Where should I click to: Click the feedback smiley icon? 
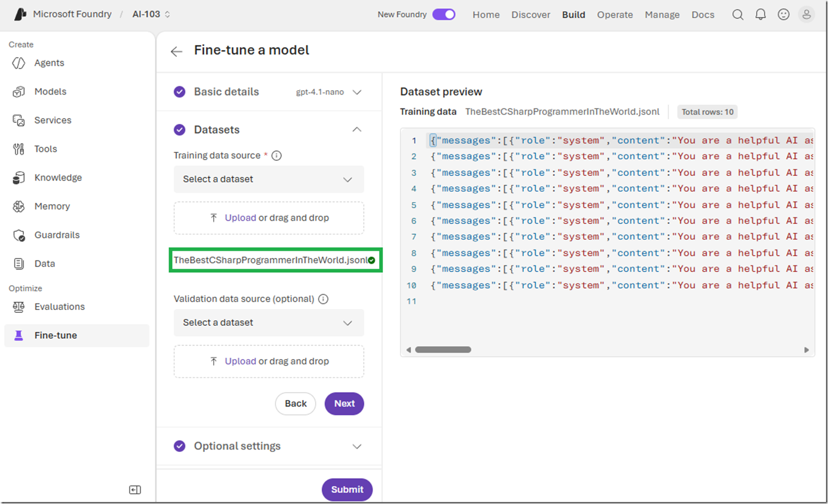point(783,15)
